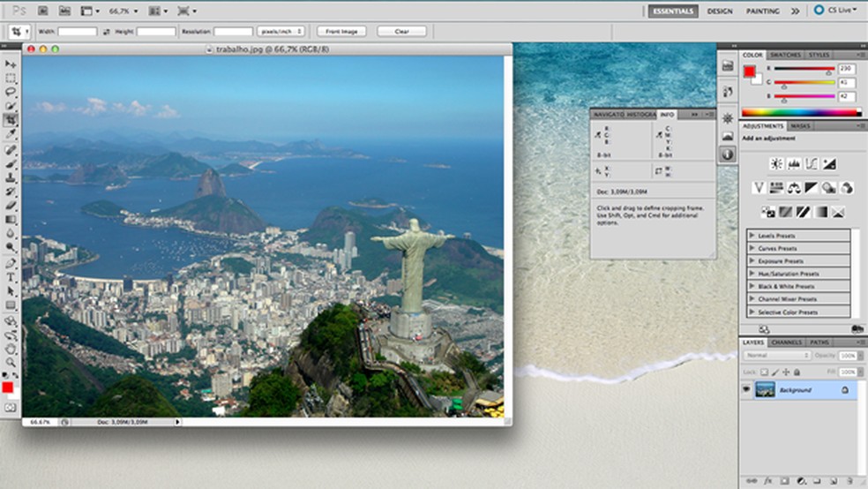Screen dimensions: 868x489
Task: Add a Vibrance adjustment
Action: click(759, 188)
